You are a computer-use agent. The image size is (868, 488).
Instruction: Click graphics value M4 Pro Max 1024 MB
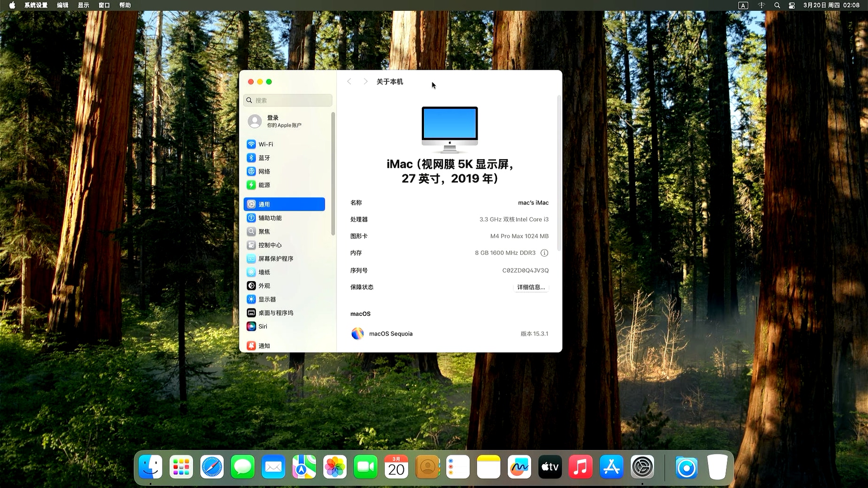(519, 236)
